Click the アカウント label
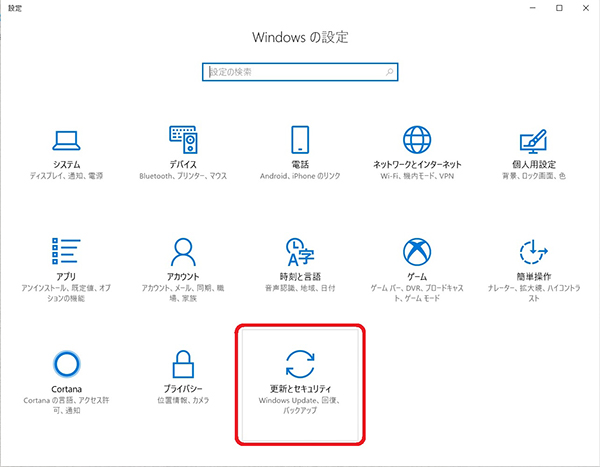This screenshot has width=600, height=467. coord(183,277)
